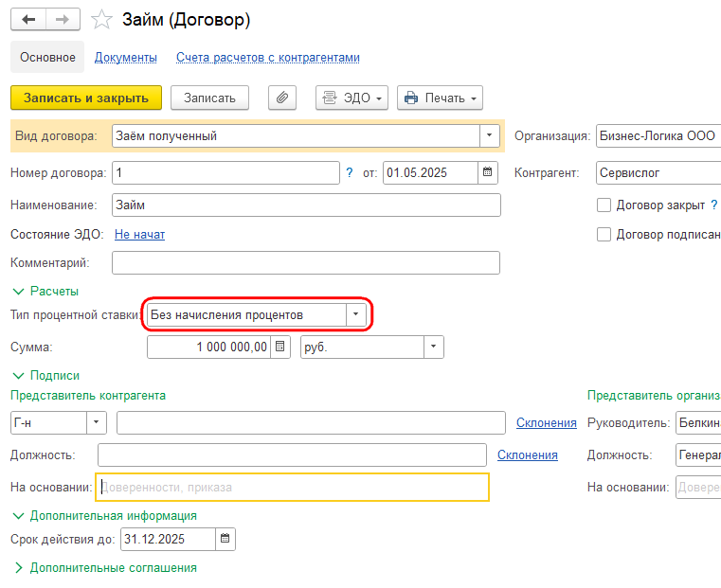Open Склонения link next to Должность field

[x=528, y=454]
